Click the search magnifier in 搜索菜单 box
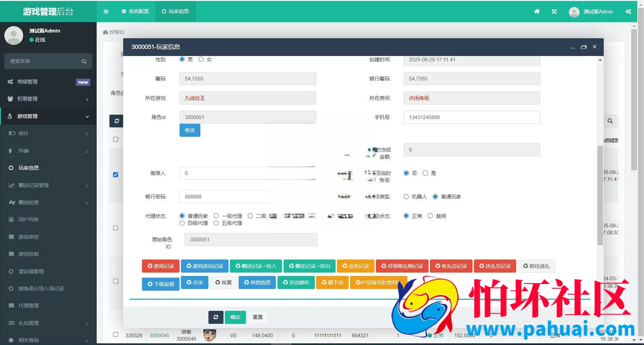644x345 pixels. pyautogui.click(x=84, y=61)
